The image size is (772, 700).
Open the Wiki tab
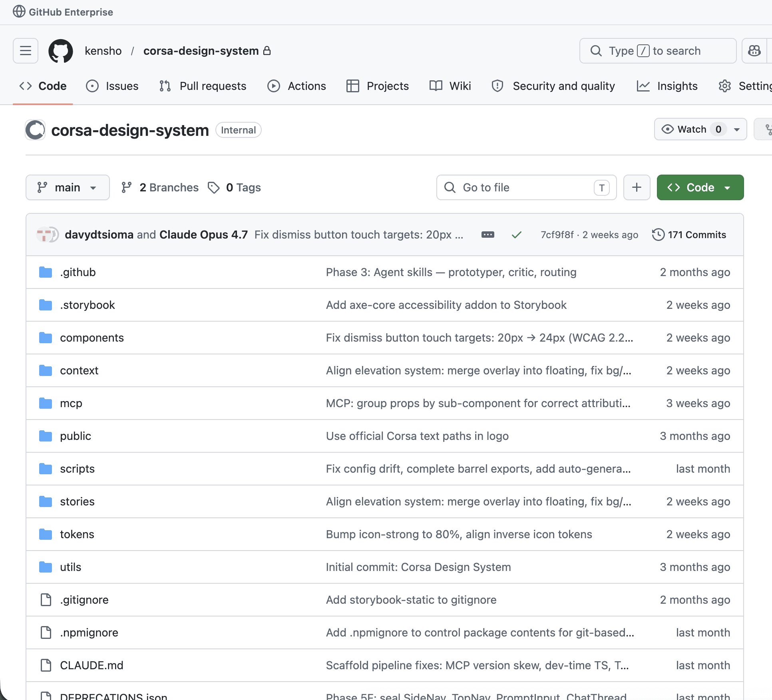coord(450,86)
